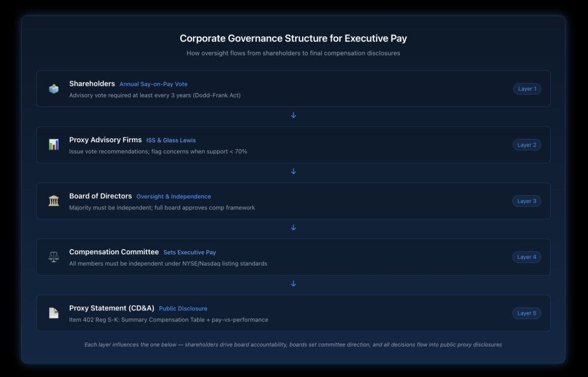
Task: Expand the Board of Directors details
Action: point(293,201)
